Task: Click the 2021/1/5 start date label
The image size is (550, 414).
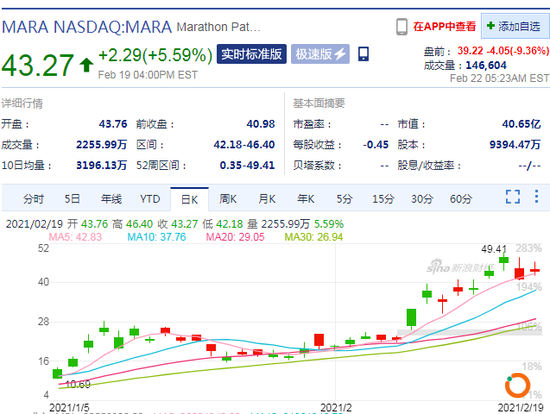Action: coord(69,407)
